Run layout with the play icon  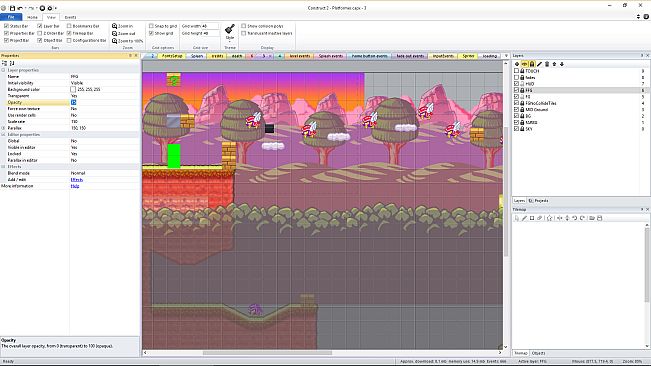coord(42,8)
